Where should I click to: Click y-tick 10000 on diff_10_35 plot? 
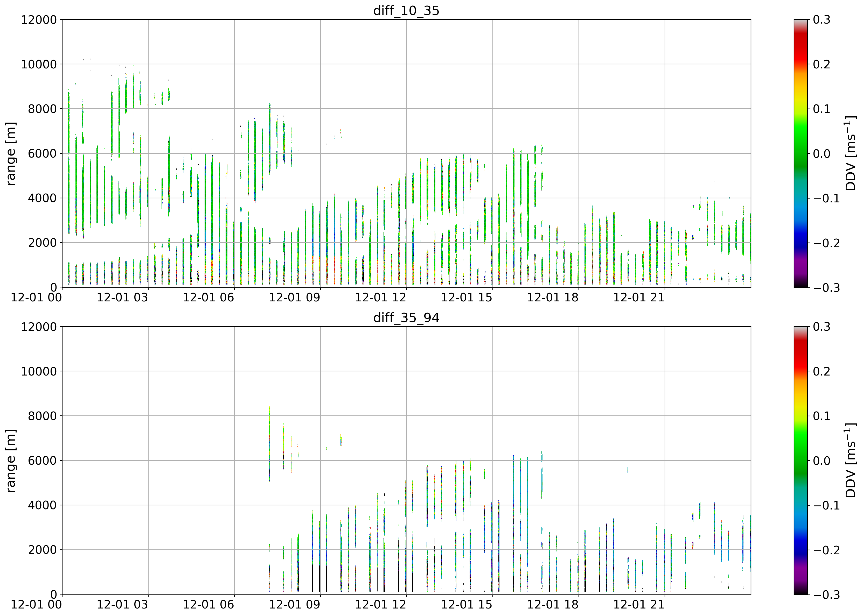(x=39, y=64)
